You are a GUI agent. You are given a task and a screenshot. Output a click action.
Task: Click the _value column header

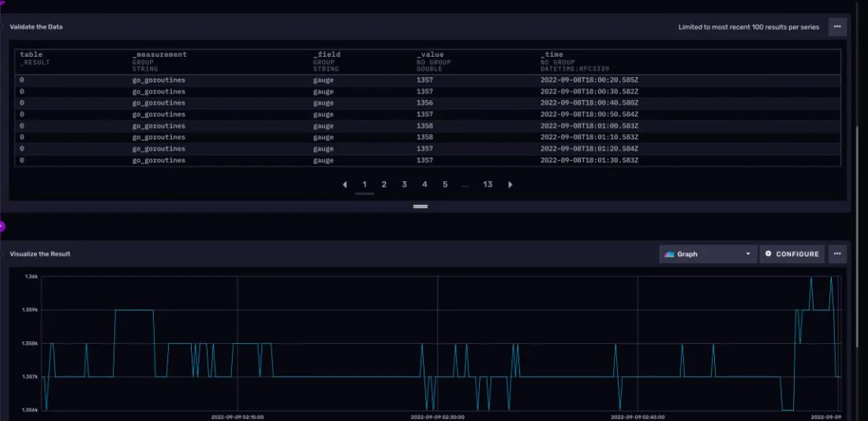(430, 54)
